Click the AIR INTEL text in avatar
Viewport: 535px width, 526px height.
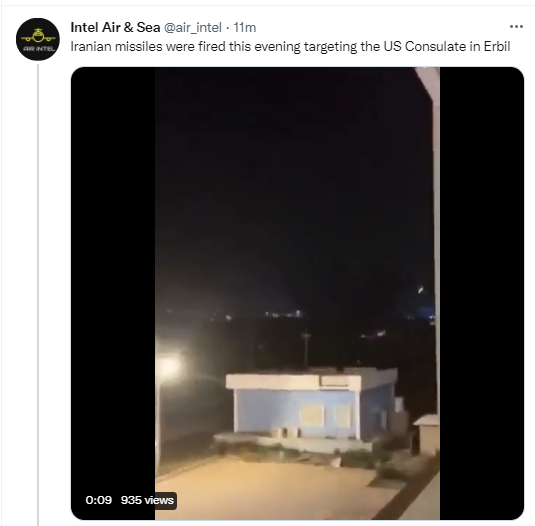click(39, 49)
